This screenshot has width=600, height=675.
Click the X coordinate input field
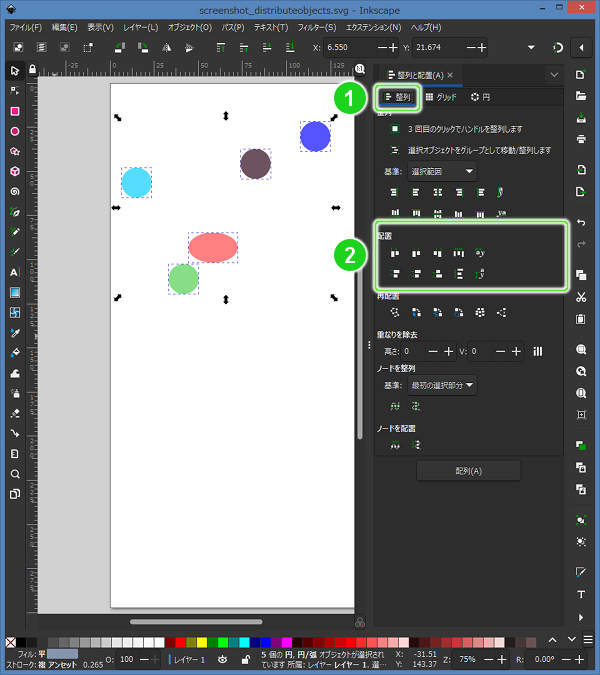tap(345, 48)
